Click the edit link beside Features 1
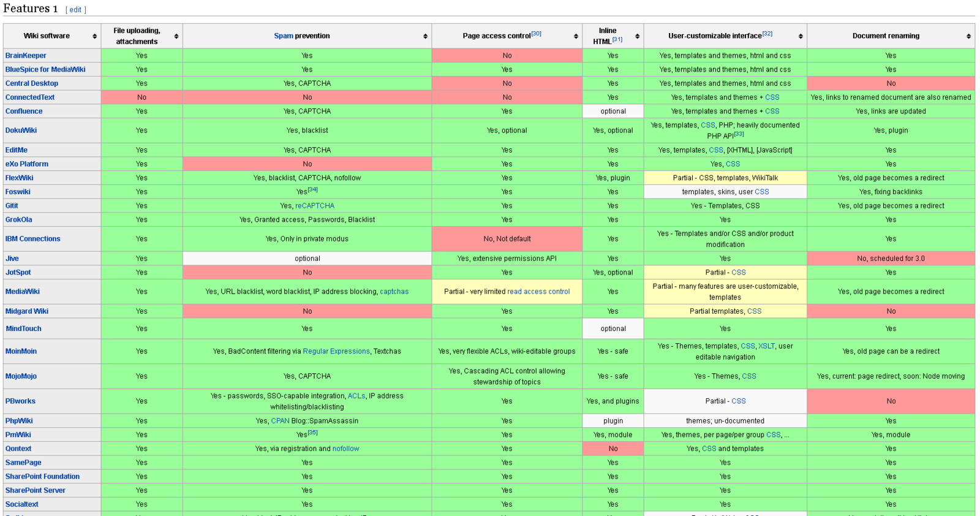Viewport: 980px width, 516px height. click(75, 10)
